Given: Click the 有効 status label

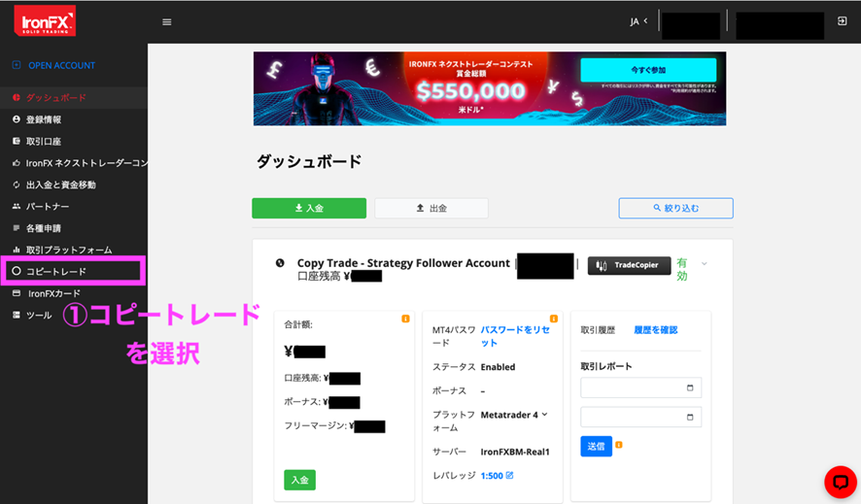Looking at the screenshot, I should point(682,269).
